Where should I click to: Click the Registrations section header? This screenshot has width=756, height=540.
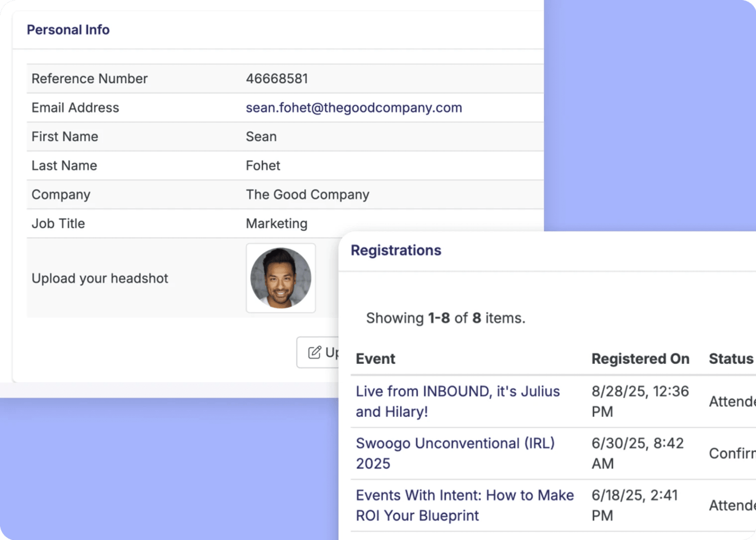pos(396,250)
